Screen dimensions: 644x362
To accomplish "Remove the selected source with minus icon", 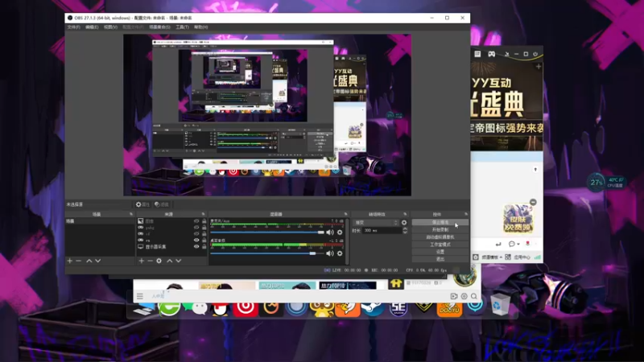I will click(150, 261).
